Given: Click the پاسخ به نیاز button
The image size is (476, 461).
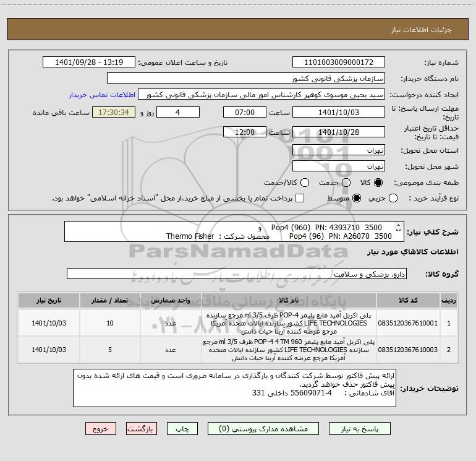Looking at the screenshot, I should click(359, 429).
